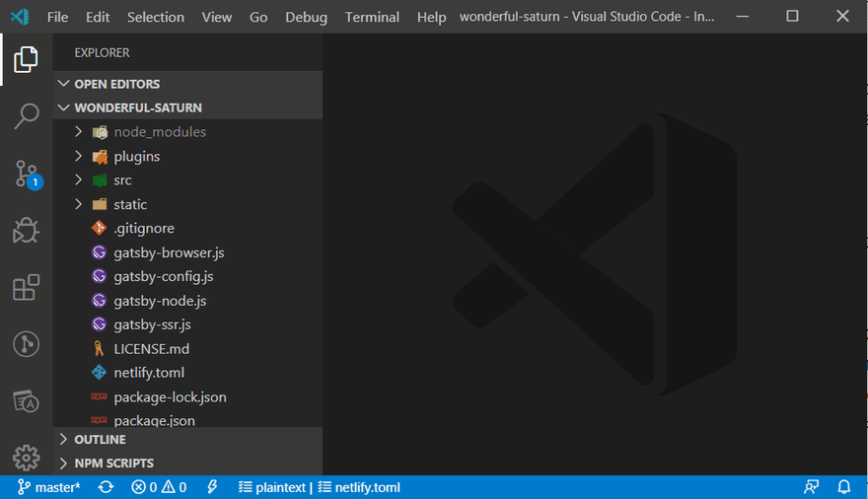Click the netlify.toml file icon
The width and height of the screenshot is (868, 499).
tap(99, 373)
